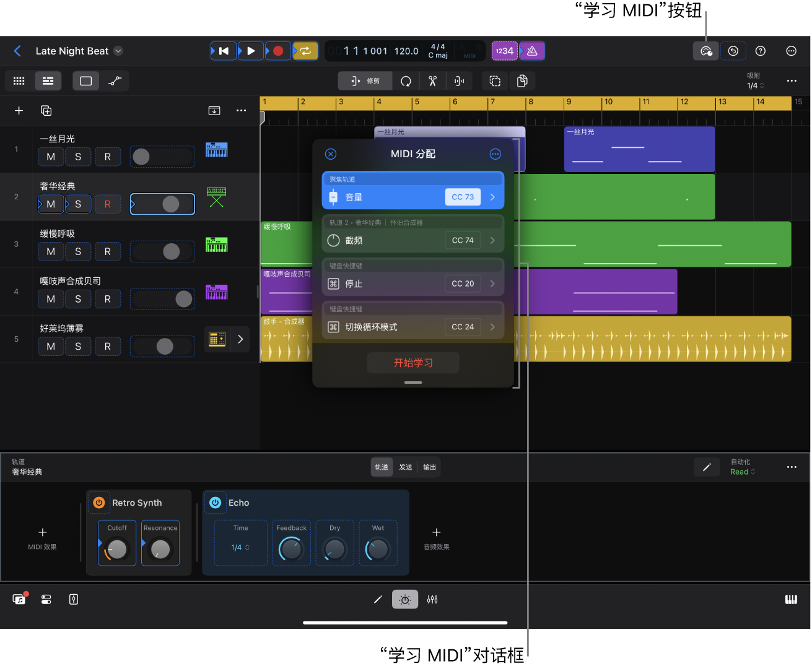
Task: Open the MIDI 分配 dialog more options
Action: pyautogui.click(x=495, y=154)
